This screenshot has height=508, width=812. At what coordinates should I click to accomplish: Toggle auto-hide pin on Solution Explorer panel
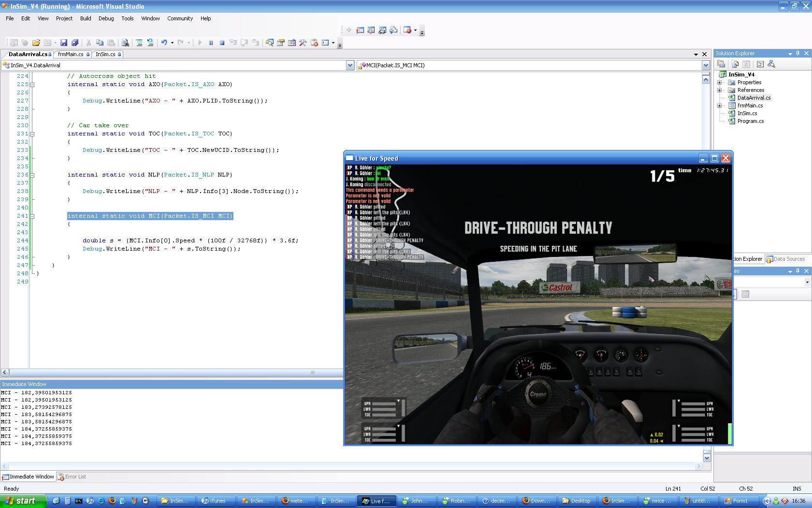pos(797,53)
